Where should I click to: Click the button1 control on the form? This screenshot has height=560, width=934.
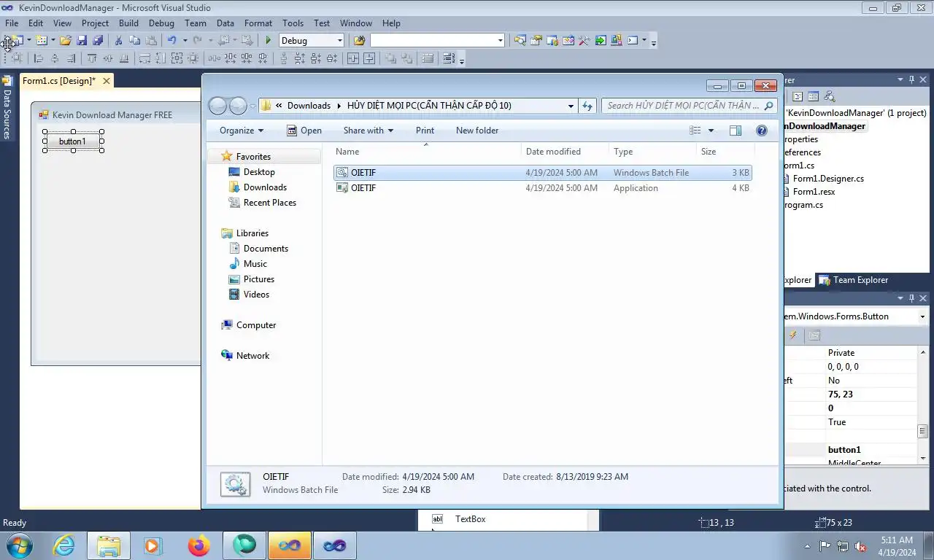click(72, 141)
